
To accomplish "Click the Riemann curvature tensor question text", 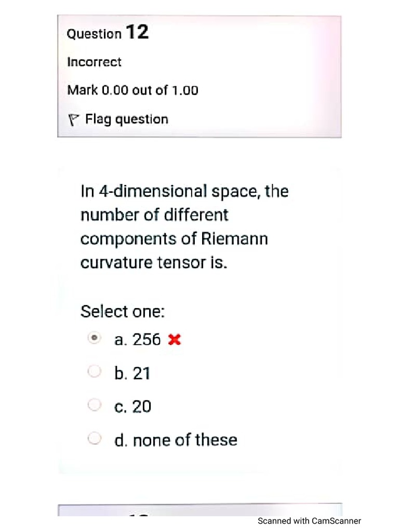I will [x=184, y=227].
